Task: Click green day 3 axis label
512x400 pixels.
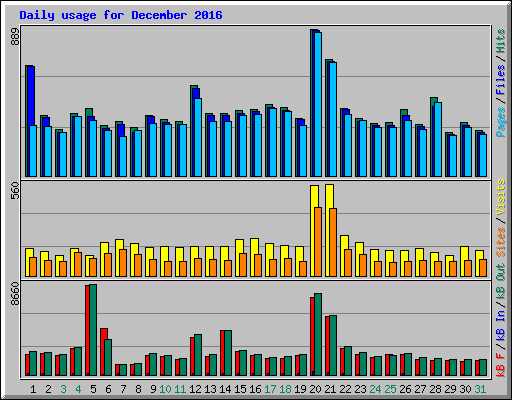Action: tap(63, 389)
